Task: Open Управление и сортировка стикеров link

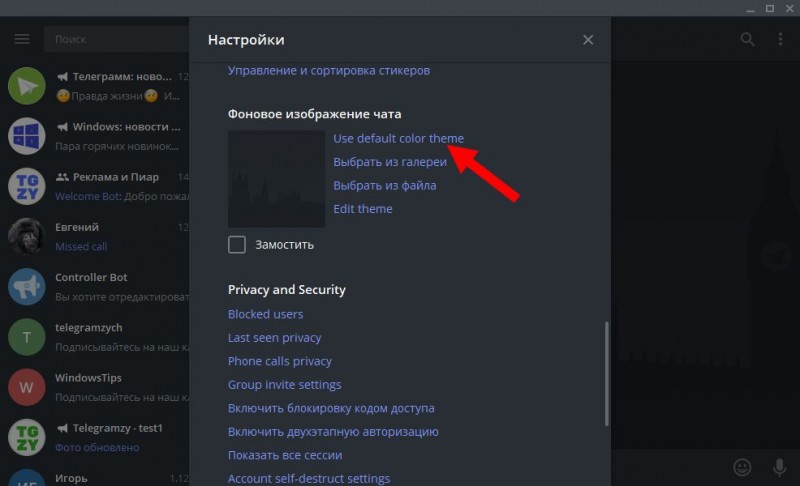Action: (x=329, y=70)
